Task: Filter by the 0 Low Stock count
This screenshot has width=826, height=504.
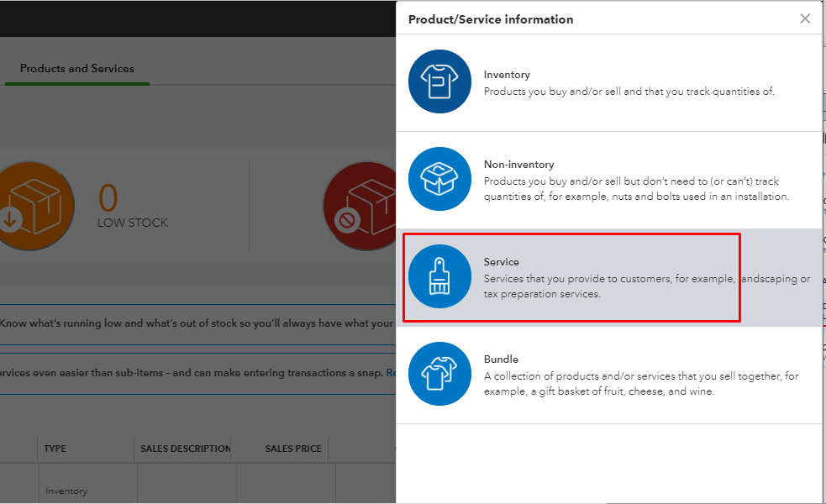Action: (108, 198)
